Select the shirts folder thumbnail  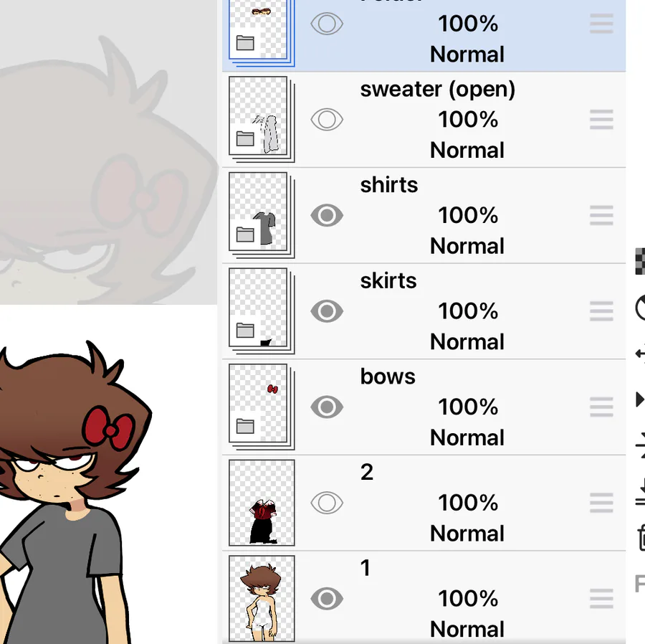point(261,215)
